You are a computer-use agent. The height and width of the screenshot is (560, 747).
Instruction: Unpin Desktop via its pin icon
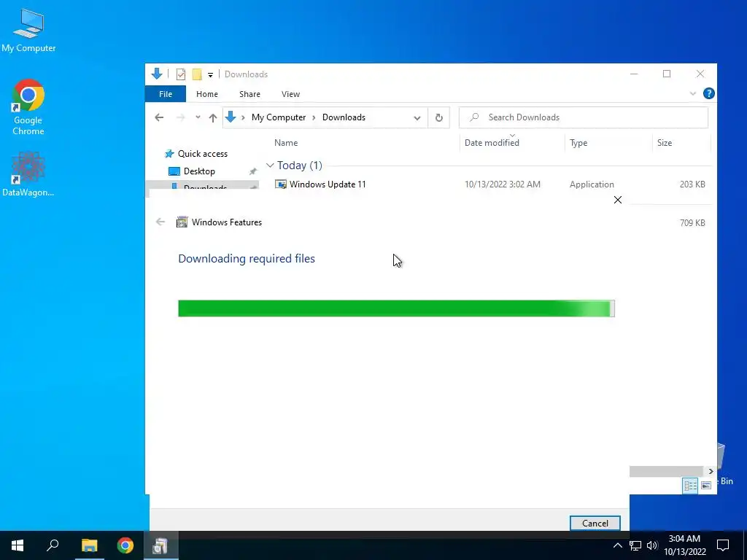pyautogui.click(x=252, y=171)
